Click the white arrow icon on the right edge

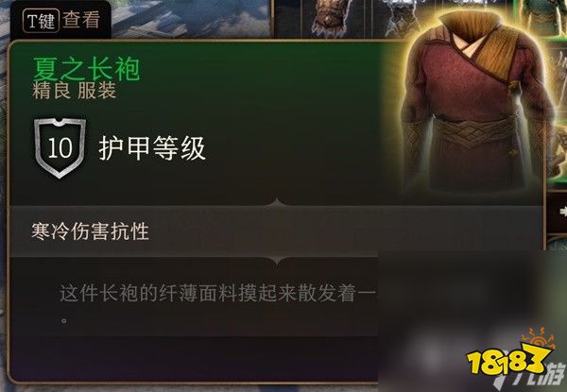(562, 212)
